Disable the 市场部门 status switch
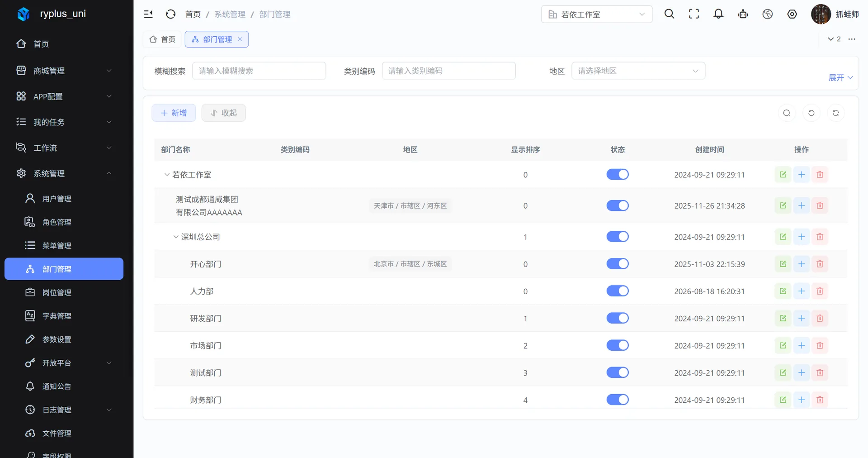The height and width of the screenshot is (458, 868). (618, 345)
